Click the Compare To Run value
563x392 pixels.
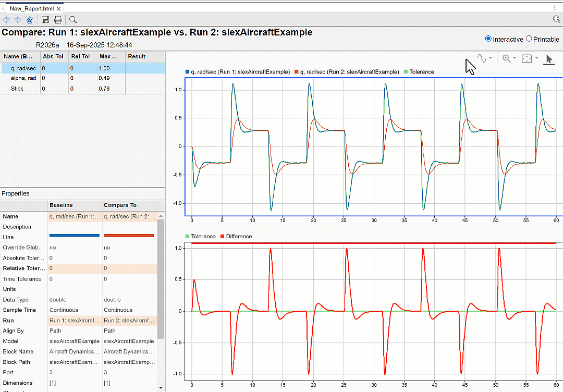pos(130,321)
